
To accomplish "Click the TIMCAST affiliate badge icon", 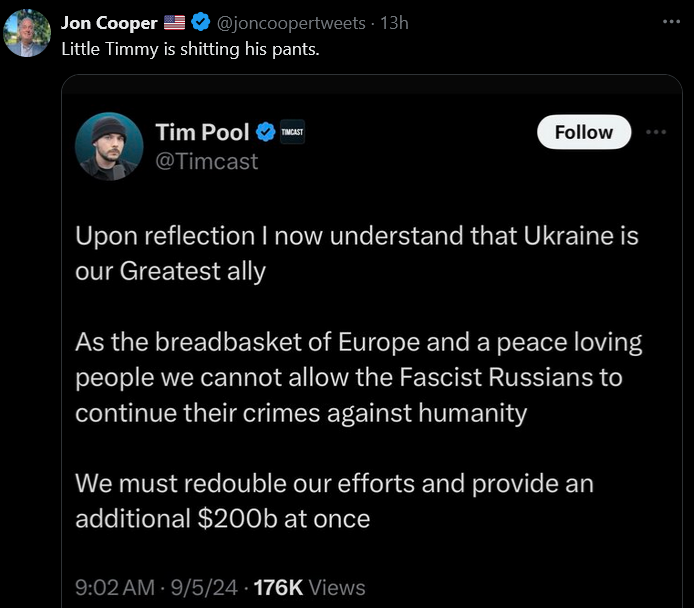I will pos(292,132).
